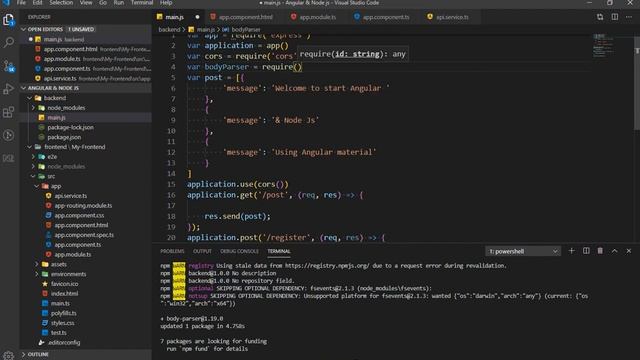Open the View menu
The width and height of the screenshot is (640, 360).
click(86, 2)
